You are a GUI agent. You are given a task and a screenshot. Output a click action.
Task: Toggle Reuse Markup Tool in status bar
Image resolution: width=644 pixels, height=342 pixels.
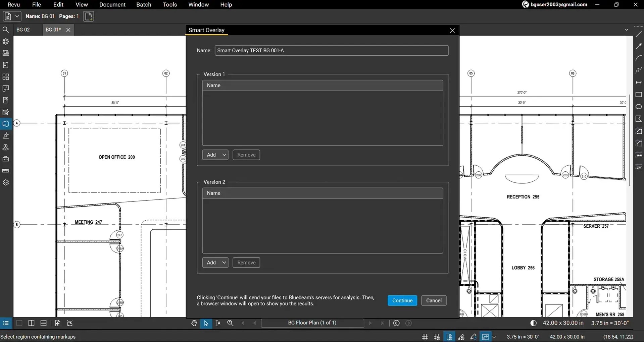pos(474,337)
